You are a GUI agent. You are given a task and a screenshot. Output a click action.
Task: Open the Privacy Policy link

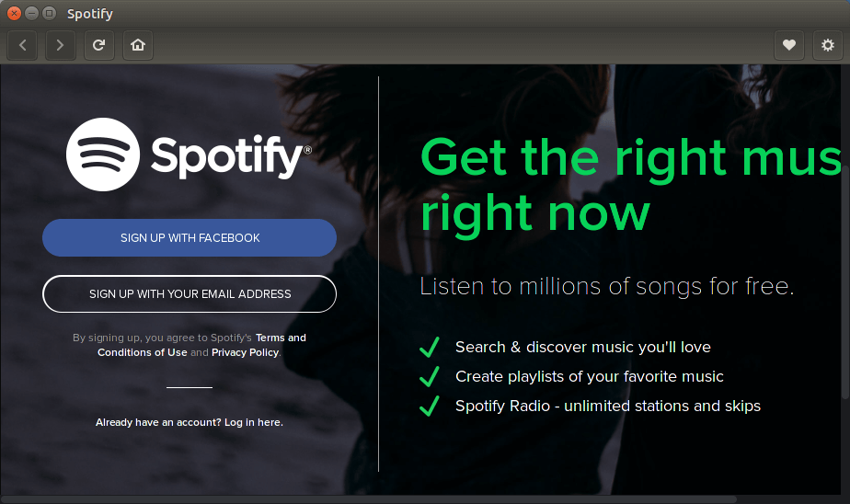point(245,352)
